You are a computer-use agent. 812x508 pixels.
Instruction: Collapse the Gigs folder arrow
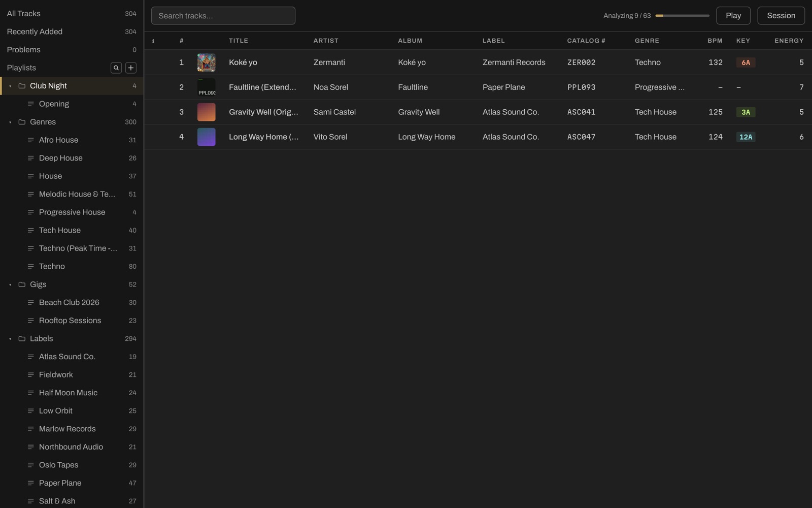tap(10, 285)
